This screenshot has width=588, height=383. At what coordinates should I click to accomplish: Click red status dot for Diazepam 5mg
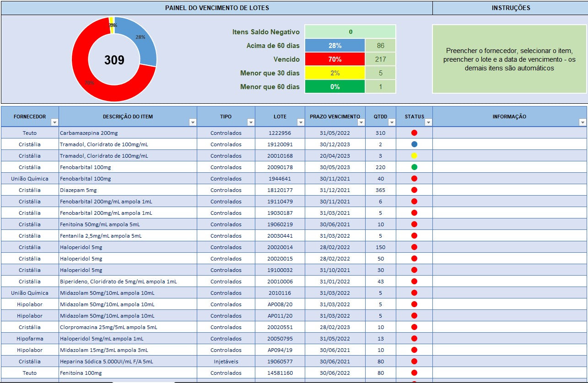click(414, 190)
